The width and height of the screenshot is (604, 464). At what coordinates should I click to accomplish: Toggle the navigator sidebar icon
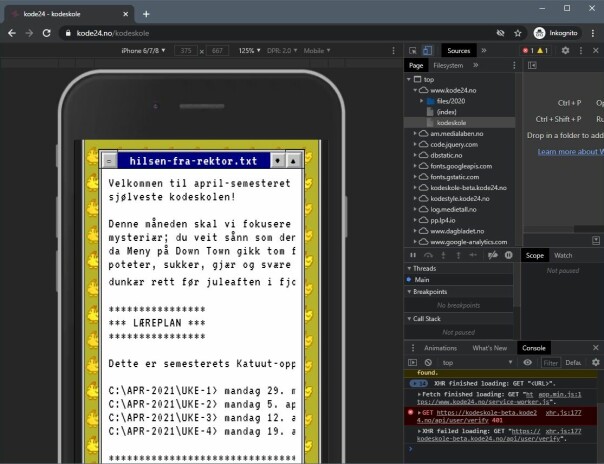pyautogui.click(x=532, y=65)
